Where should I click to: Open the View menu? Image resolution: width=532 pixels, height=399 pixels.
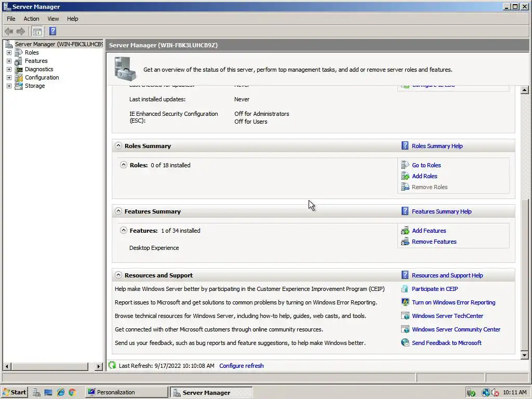pyautogui.click(x=53, y=19)
